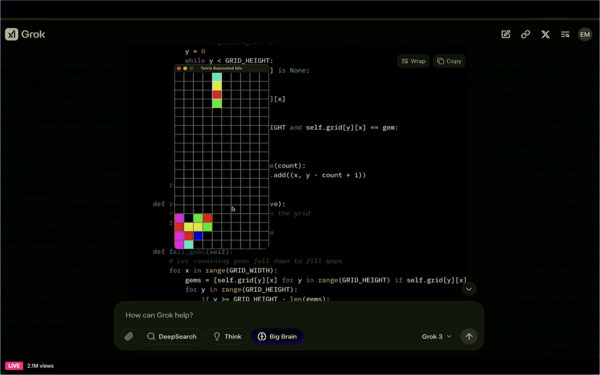Open the Grok 3 model dropdown
600x375 pixels.
click(437, 336)
